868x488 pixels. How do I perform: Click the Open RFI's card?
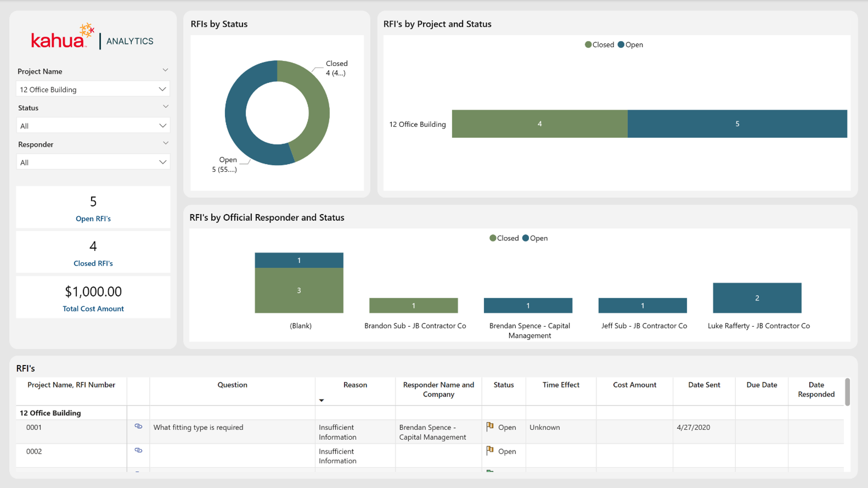pyautogui.click(x=93, y=208)
